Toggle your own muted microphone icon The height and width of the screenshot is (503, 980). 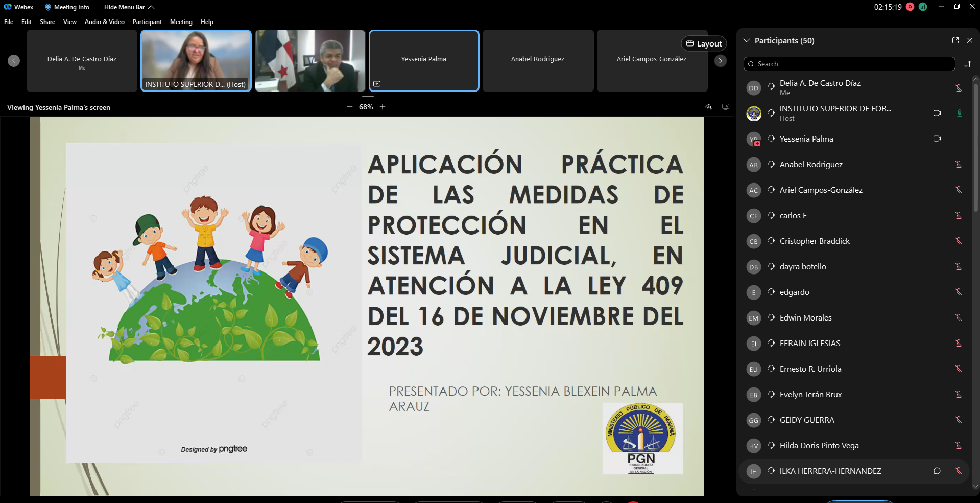[x=959, y=88]
